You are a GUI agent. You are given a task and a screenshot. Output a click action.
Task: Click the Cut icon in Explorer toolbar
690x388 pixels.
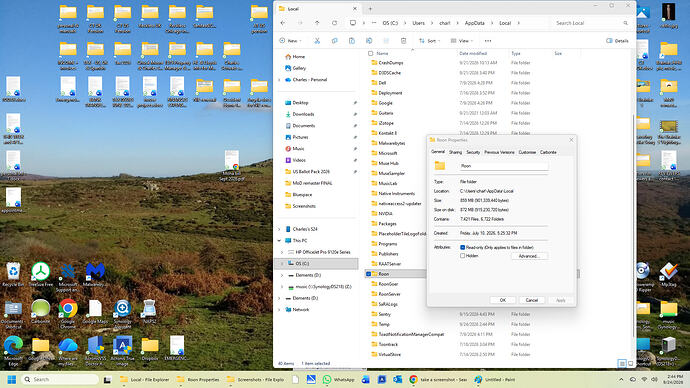coord(317,41)
